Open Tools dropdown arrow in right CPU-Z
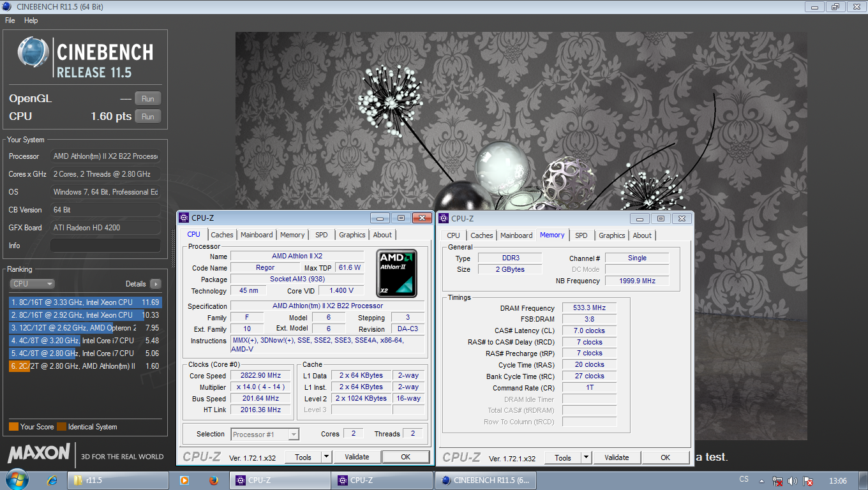Viewport: 868px width, 490px height. [x=586, y=457]
